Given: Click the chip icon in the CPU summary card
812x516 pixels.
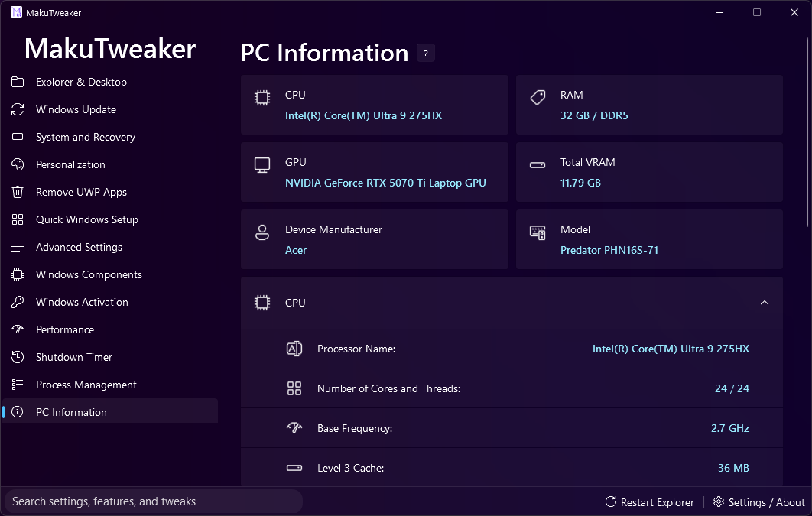Looking at the screenshot, I should click(x=262, y=98).
